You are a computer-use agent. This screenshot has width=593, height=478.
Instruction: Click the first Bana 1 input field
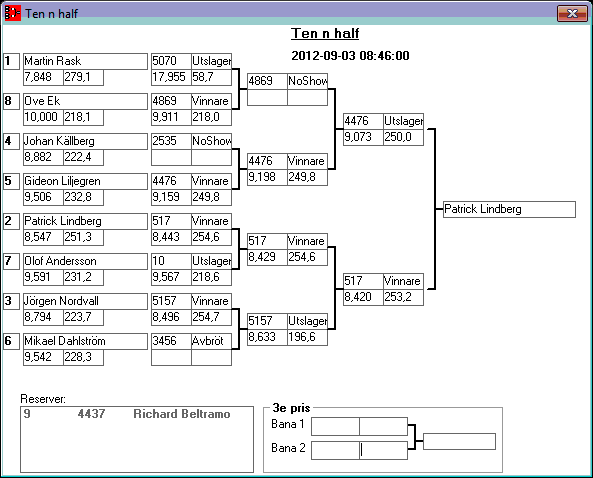[x=335, y=427]
